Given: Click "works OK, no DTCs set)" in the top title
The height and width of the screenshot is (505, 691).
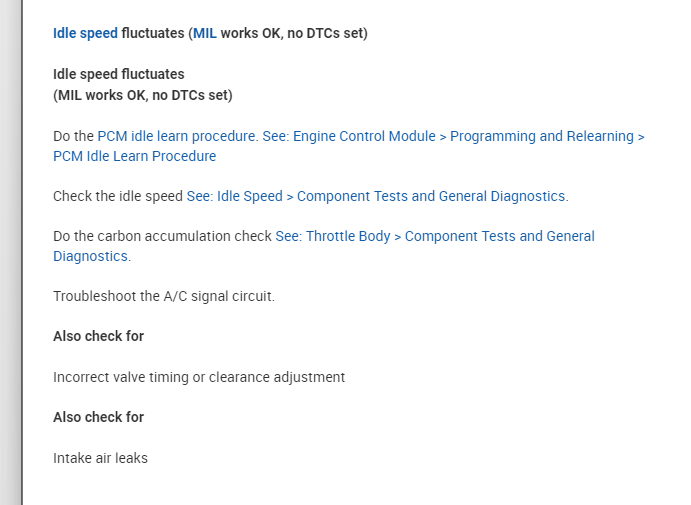Looking at the screenshot, I should [x=294, y=33].
